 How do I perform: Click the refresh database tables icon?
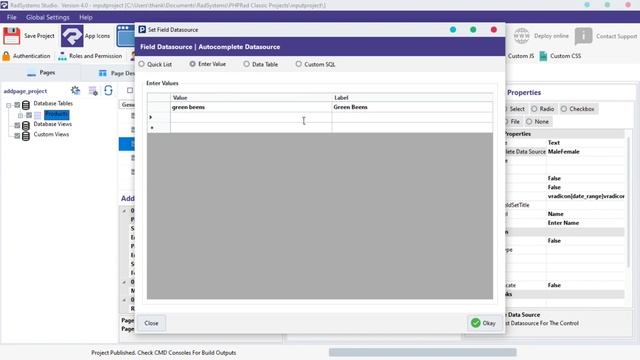[x=108, y=90]
